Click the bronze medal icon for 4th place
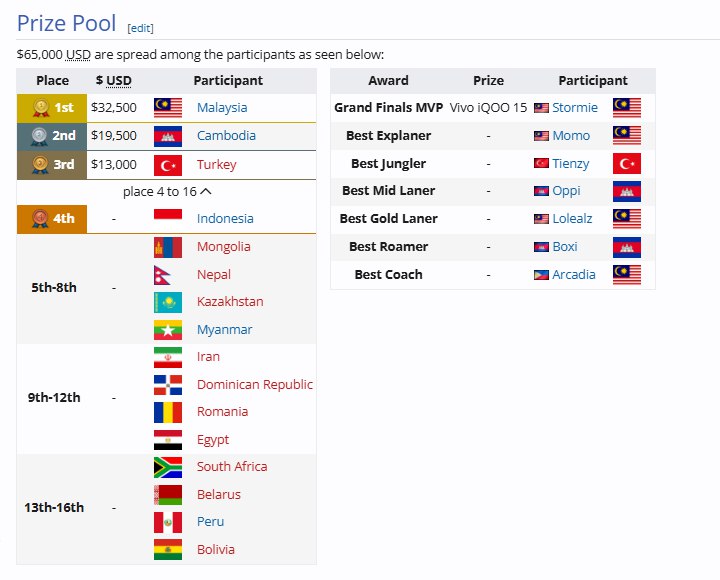 coord(41,218)
